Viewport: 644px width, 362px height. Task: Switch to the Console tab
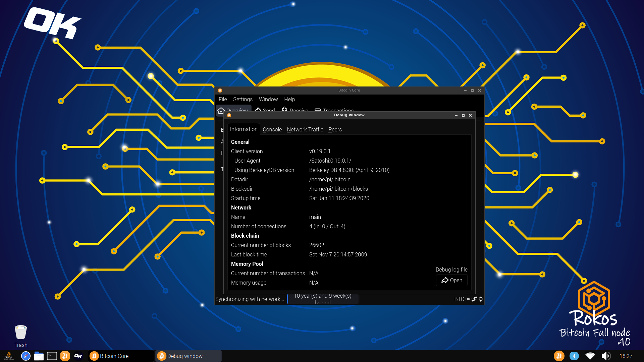(272, 129)
